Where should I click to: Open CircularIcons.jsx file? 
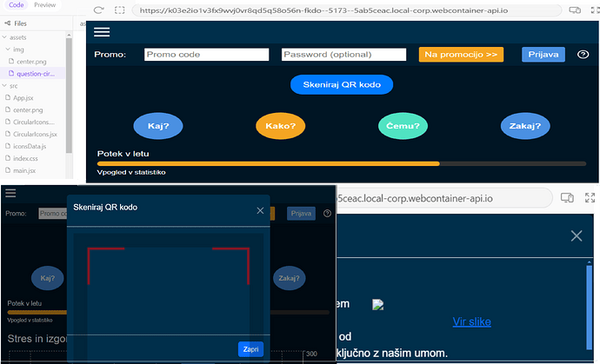tap(35, 134)
